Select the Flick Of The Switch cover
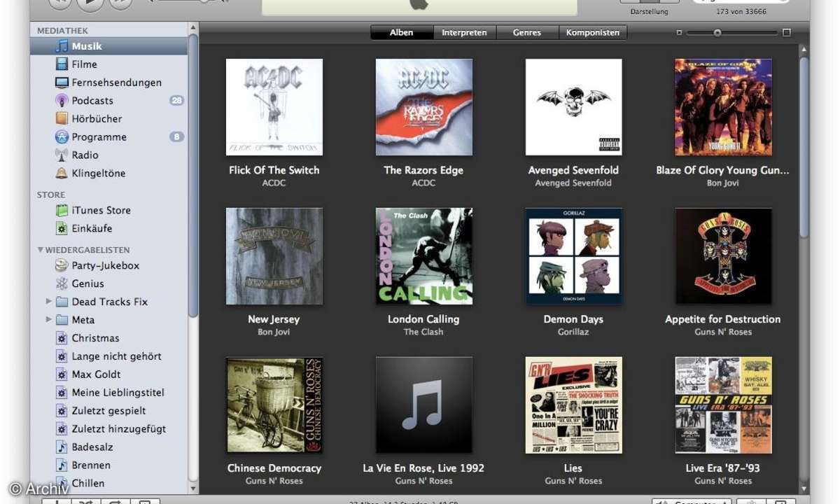Screen dimensions: 840x504 (x=274, y=106)
